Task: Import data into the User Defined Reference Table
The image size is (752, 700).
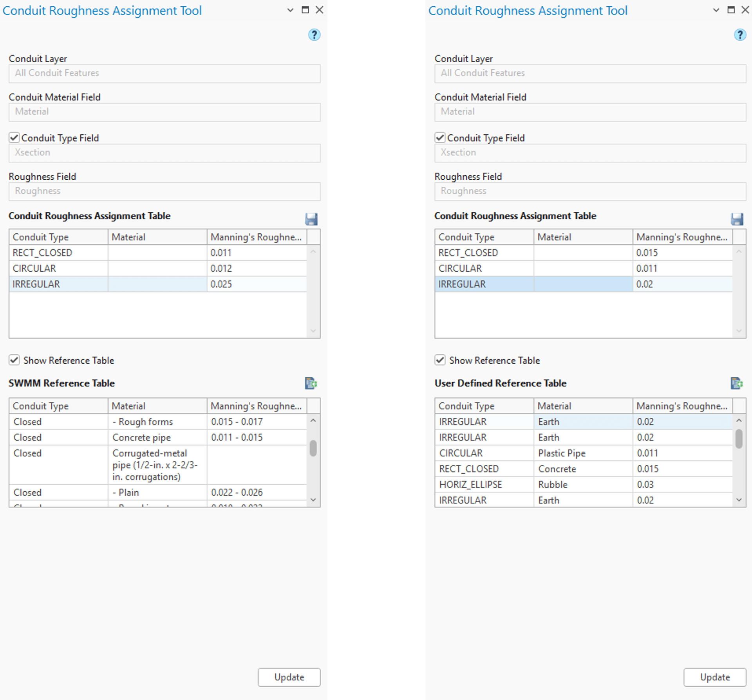Action: tap(736, 383)
